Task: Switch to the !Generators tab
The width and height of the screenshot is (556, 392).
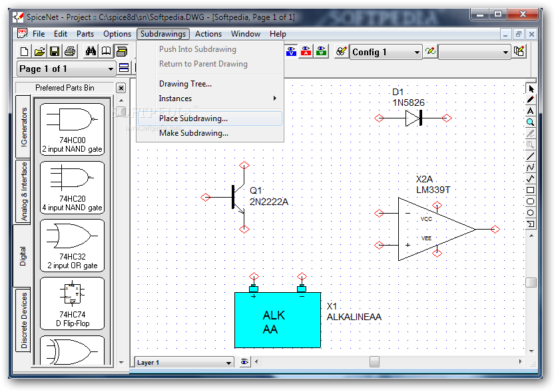Action: click(23, 126)
